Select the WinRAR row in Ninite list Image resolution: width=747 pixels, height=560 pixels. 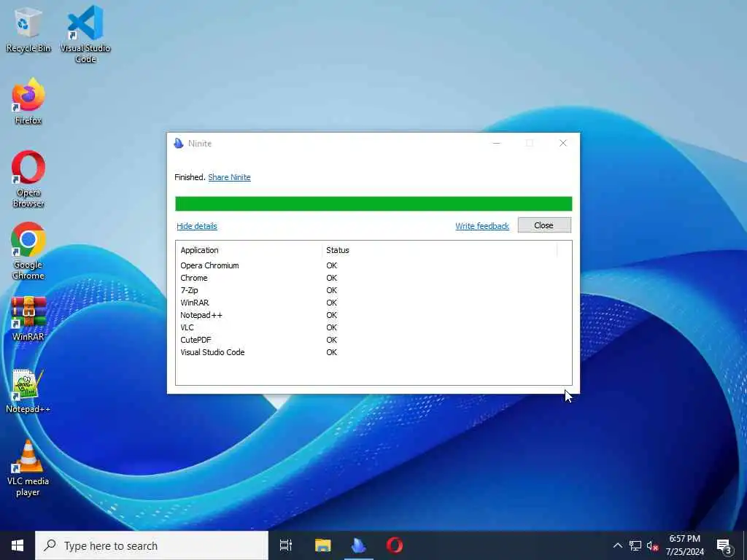click(373, 303)
